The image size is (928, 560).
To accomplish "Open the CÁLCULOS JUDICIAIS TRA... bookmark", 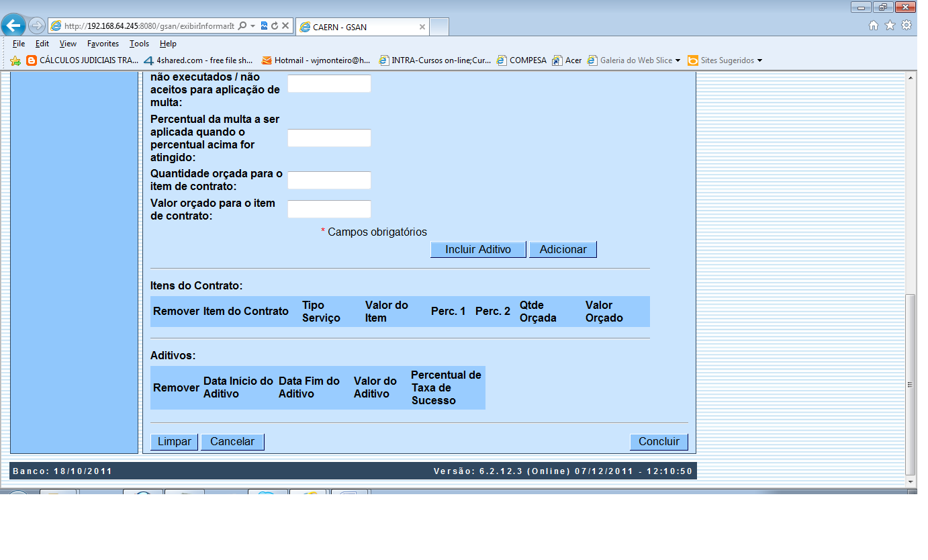I will click(x=83, y=60).
